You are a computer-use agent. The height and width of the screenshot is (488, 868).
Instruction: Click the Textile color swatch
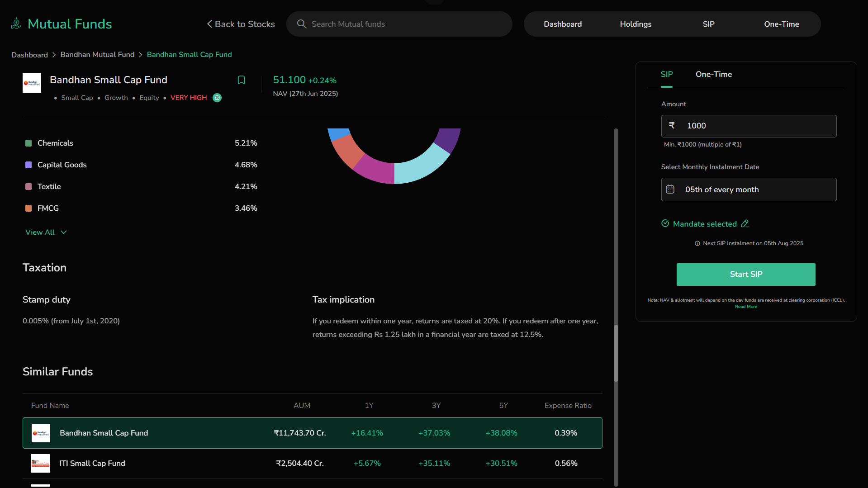(28, 187)
